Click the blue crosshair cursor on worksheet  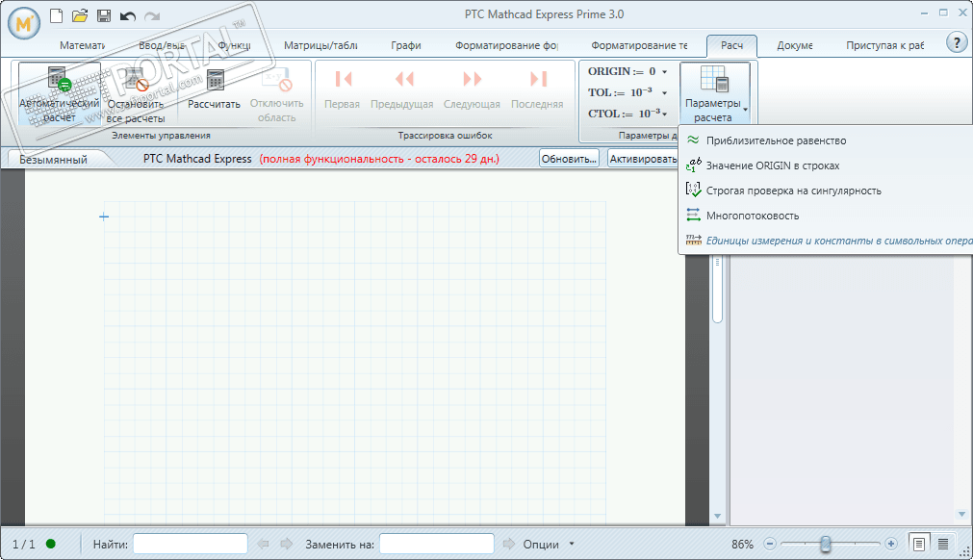click(x=104, y=216)
